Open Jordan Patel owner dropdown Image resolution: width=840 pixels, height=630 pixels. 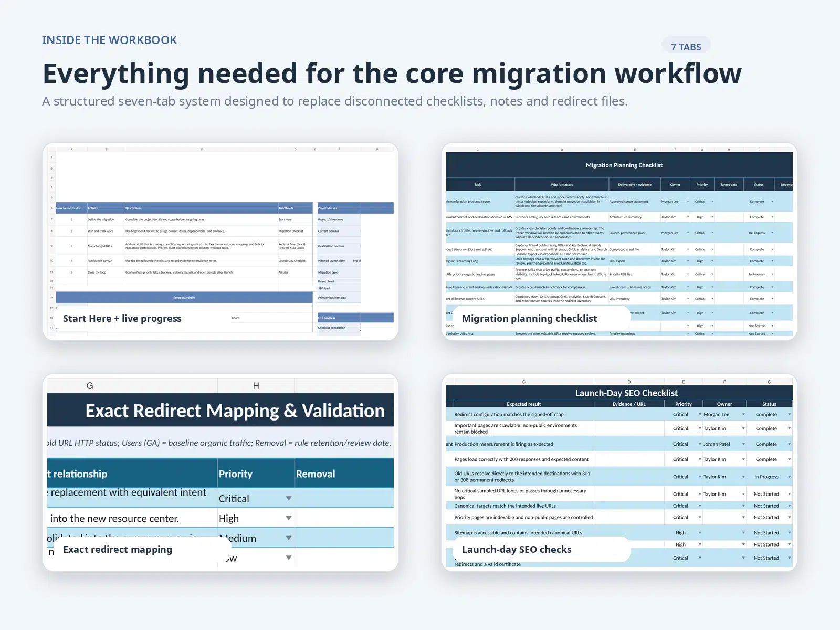(x=743, y=444)
